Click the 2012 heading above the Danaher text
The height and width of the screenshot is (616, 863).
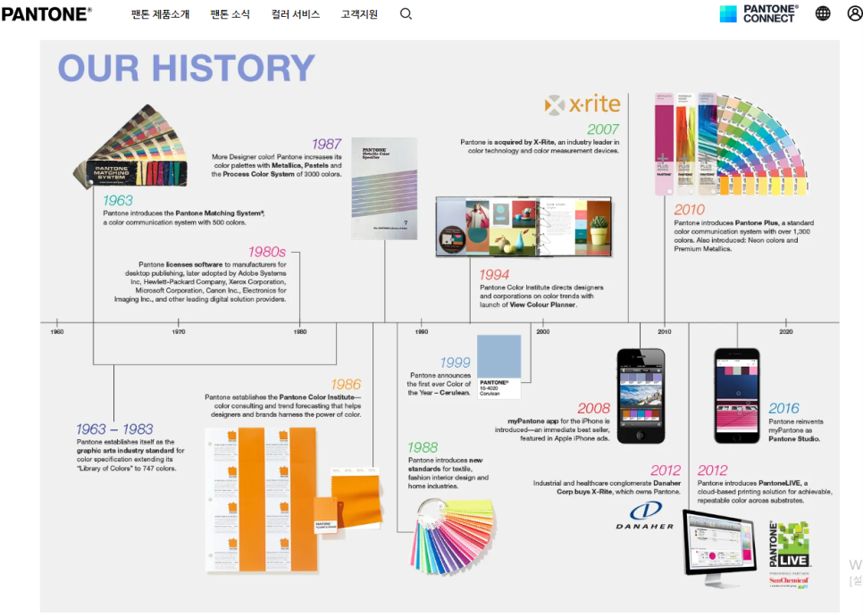666,470
